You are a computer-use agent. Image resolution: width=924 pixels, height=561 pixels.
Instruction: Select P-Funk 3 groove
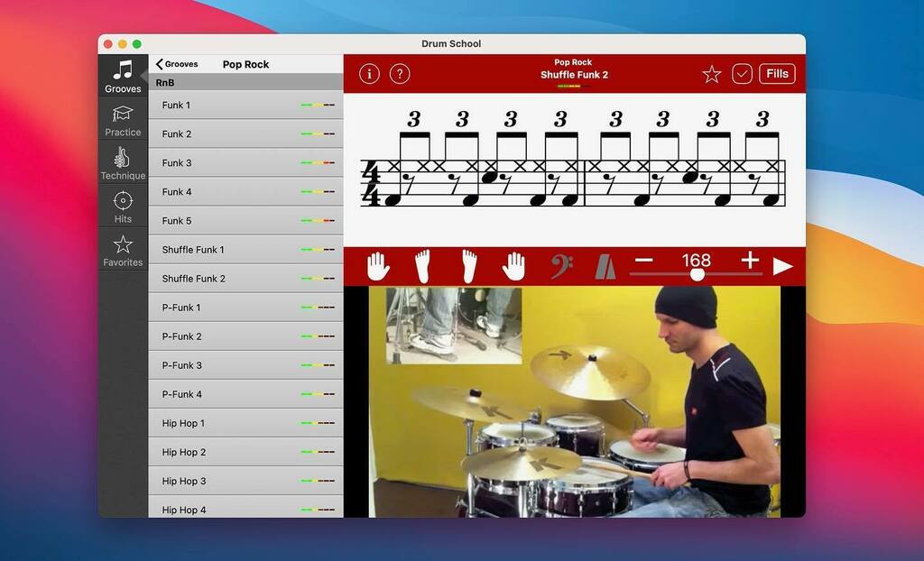pyautogui.click(x=245, y=364)
